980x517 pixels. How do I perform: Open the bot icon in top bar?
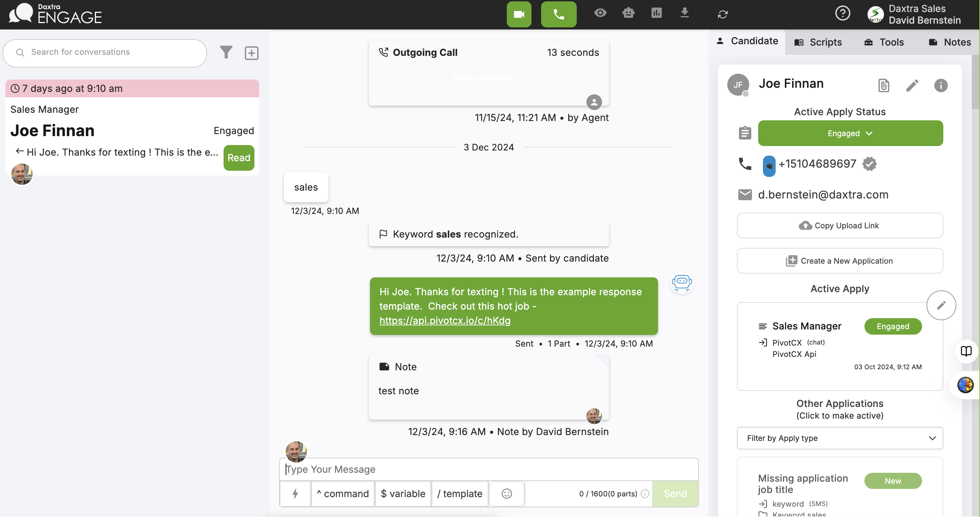pyautogui.click(x=628, y=13)
